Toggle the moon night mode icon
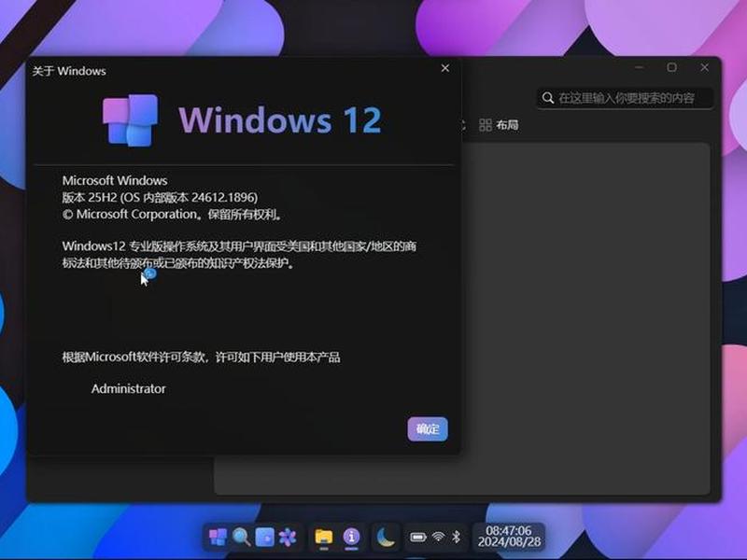 point(386,538)
